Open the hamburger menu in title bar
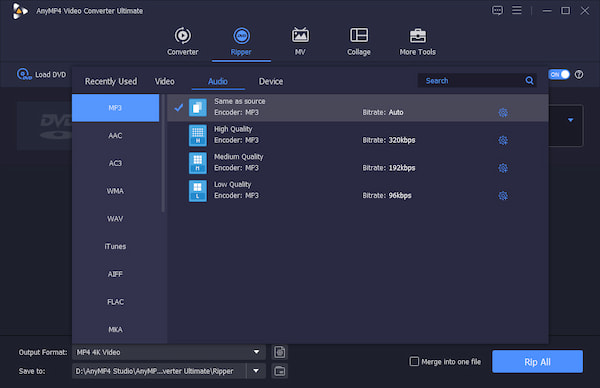600x388 pixels. coord(517,10)
